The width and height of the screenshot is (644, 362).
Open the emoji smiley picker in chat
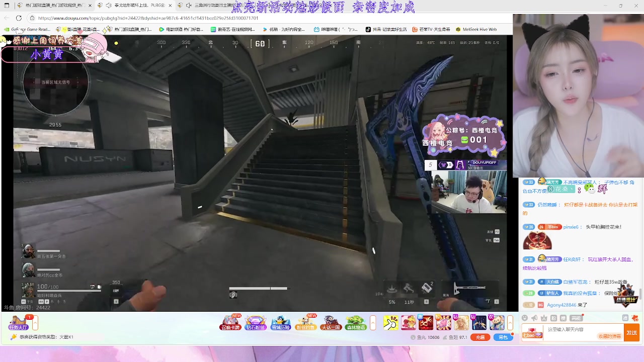click(525, 318)
